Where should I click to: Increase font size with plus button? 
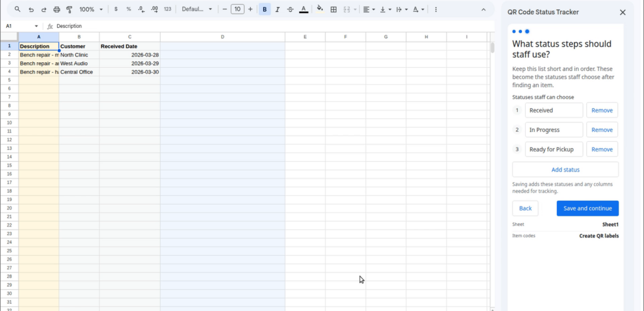(250, 9)
